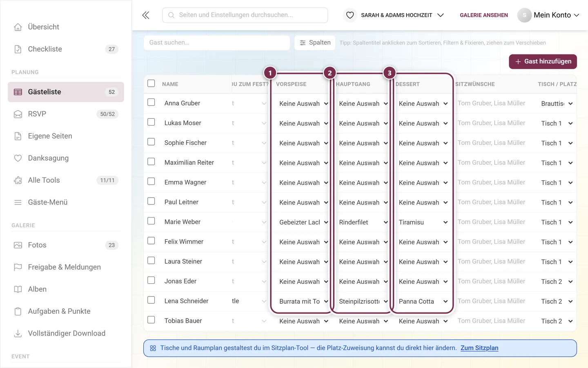Open Lena Schneider's Dessert dropdown showing Panna Cotta
The width and height of the screenshot is (588, 368).
(x=423, y=302)
